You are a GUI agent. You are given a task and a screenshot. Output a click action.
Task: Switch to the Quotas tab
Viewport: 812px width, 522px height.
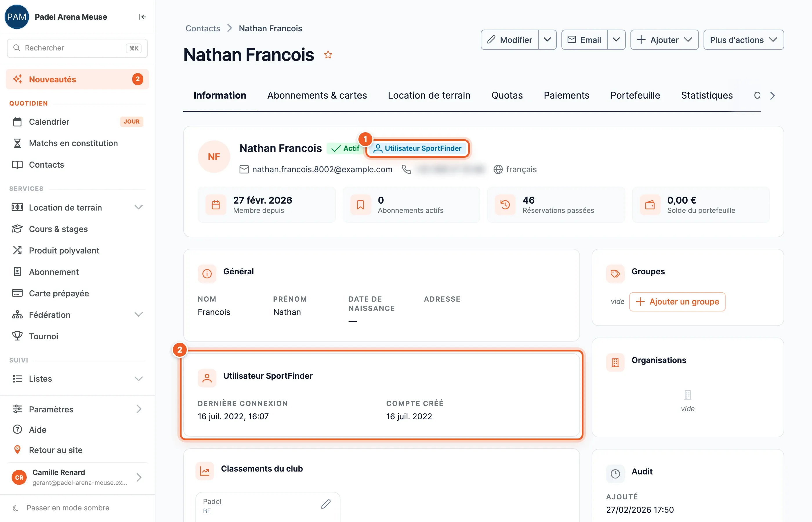point(507,95)
